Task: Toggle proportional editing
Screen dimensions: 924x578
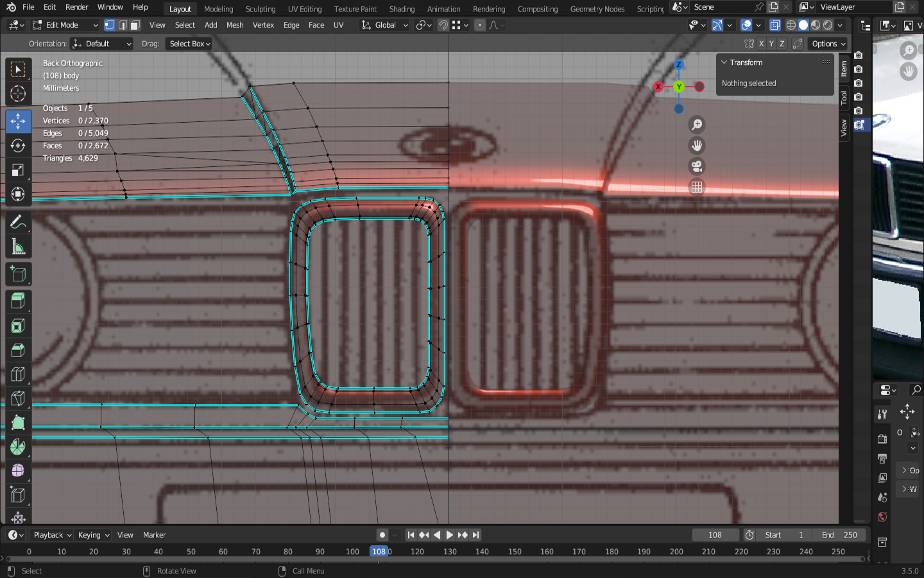Action: tap(480, 25)
